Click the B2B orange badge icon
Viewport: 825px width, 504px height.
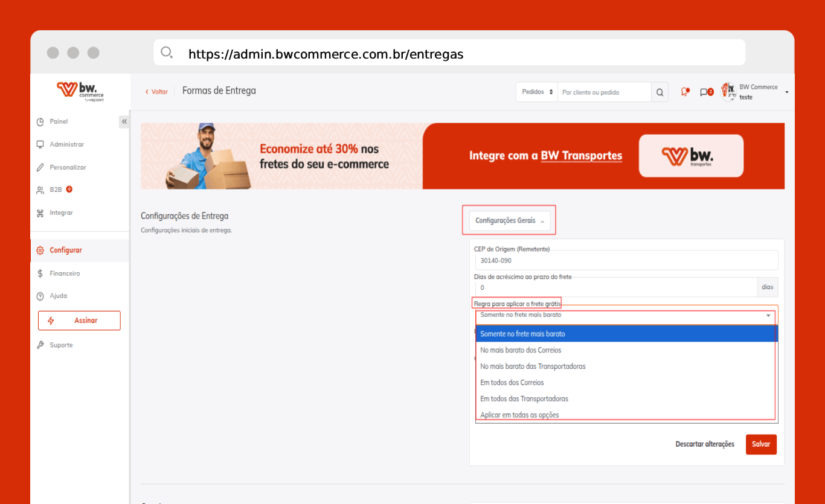pyautogui.click(x=69, y=190)
